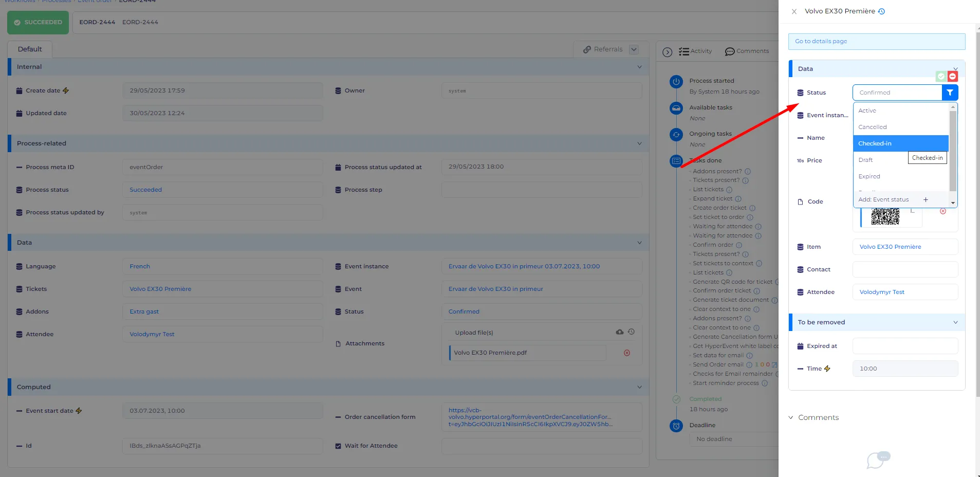Click the blue filter button in Status field
The width and height of the screenshot is (980, 477).
950,93
